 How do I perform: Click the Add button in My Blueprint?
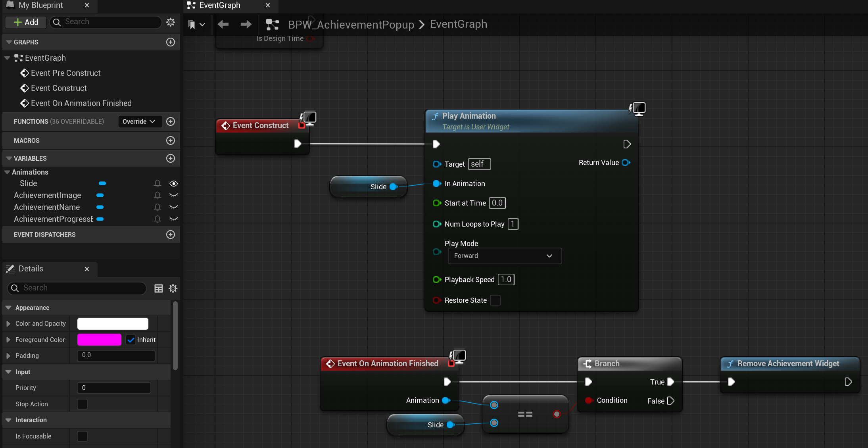pyautogui.click(x=26, y=22)
